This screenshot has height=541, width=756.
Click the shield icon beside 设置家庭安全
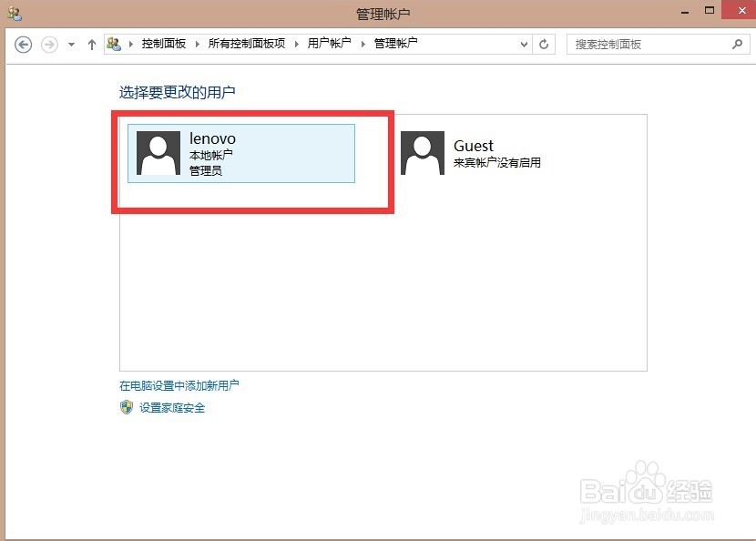[127, 407]
